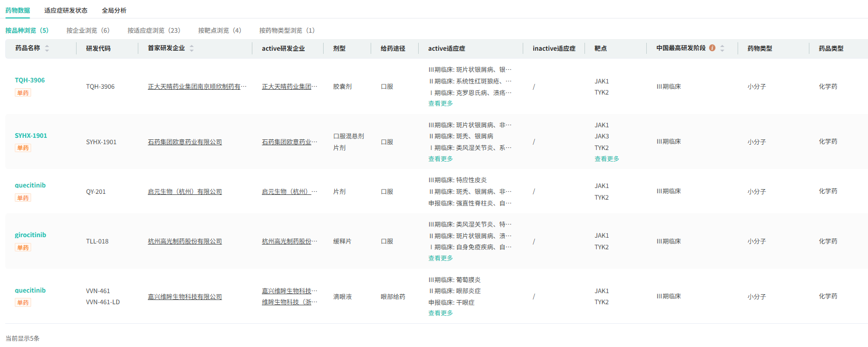Click the 单药 tag under SYHX-1901

23,148
